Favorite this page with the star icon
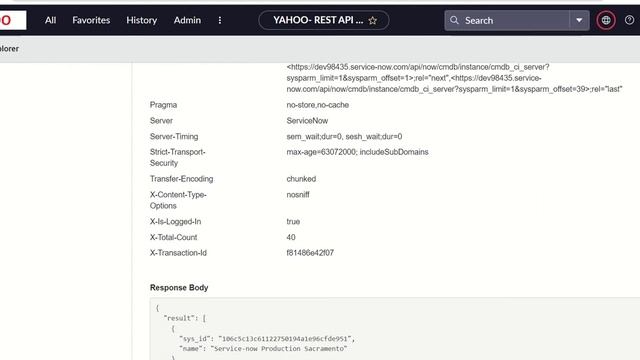 pos(373,20)
